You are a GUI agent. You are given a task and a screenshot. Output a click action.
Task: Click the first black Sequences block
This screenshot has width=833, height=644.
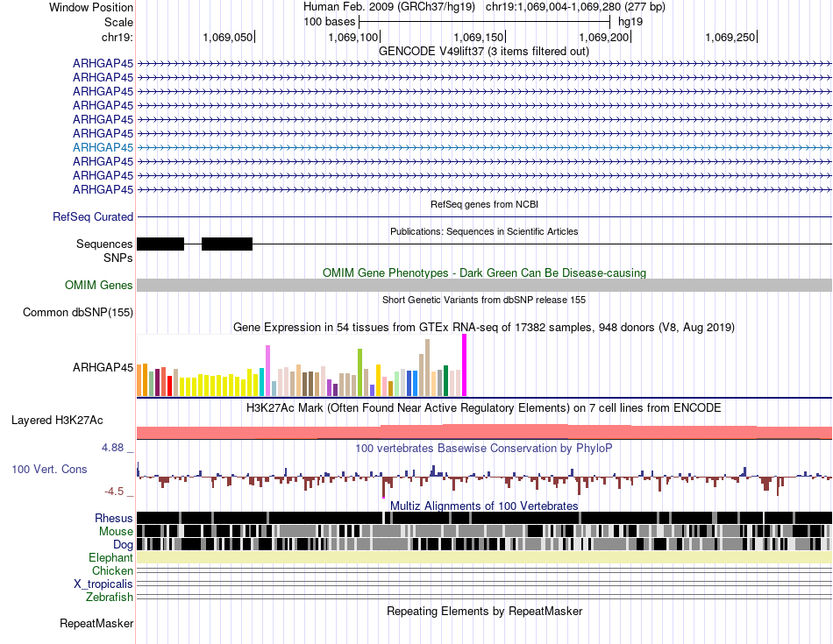click(160, 244)
